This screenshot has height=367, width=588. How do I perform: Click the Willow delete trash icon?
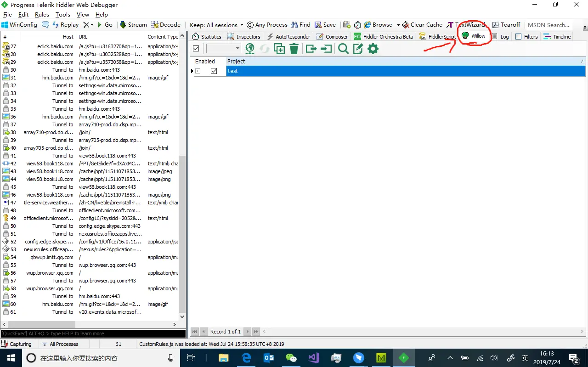point(294,49)
